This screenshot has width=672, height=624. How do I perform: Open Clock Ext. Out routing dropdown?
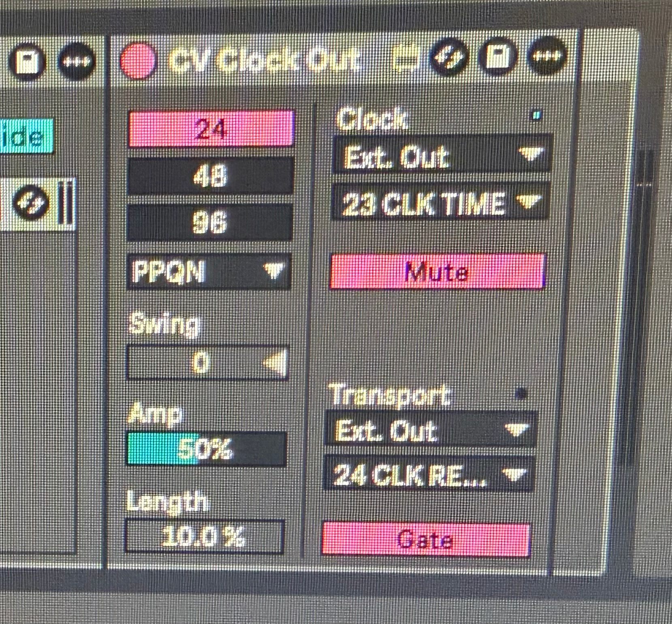pos(441,155)
